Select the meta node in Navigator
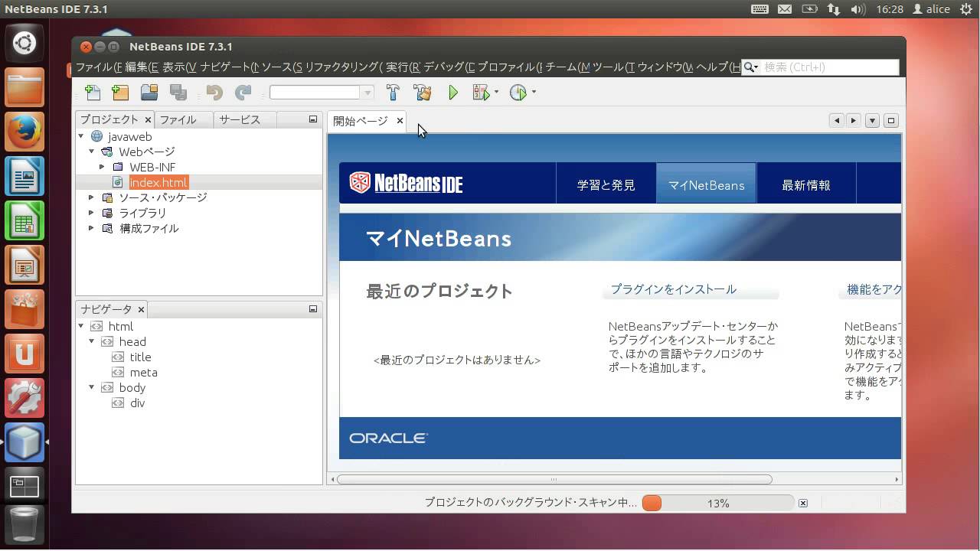 click(x=143, y=372)
